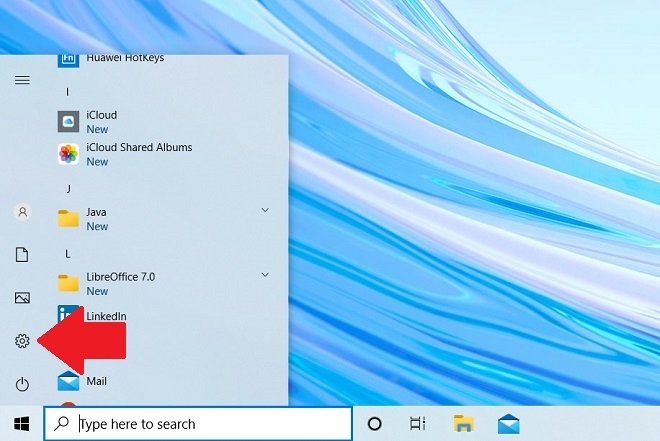Viewport: 660px width, 441px height.
Task: Click the user account avatar icon
Action: point(23,212)
